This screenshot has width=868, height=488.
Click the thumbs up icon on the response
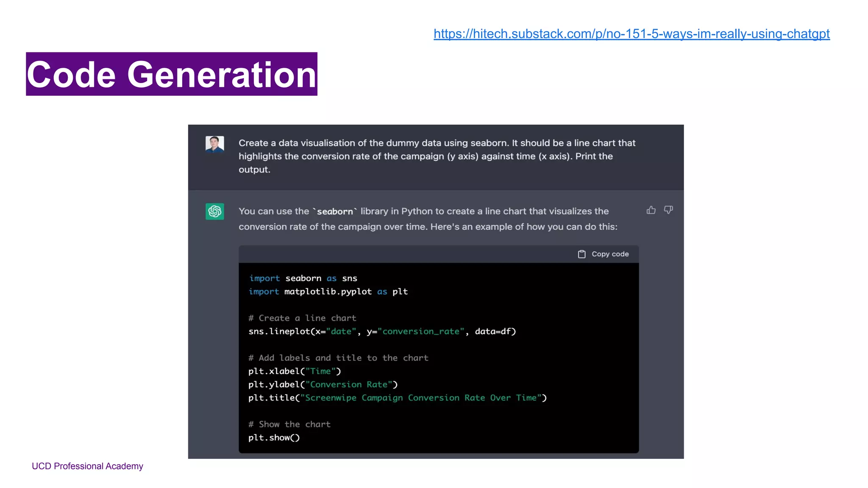[x=651, y=210]
